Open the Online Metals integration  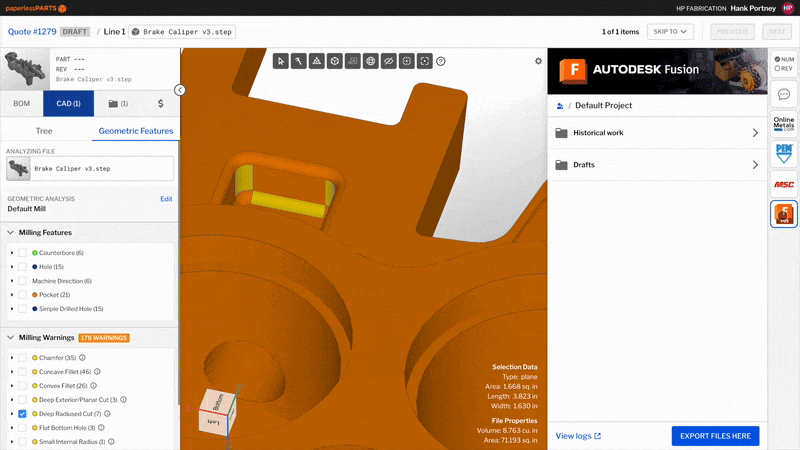click(784, 124)
